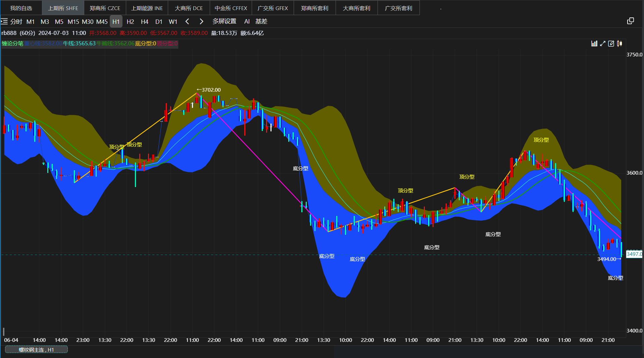The width and height of the screenshot is (644, 358).
Task: Click the 06-04 date axis label
Action: tap(11, 340)
